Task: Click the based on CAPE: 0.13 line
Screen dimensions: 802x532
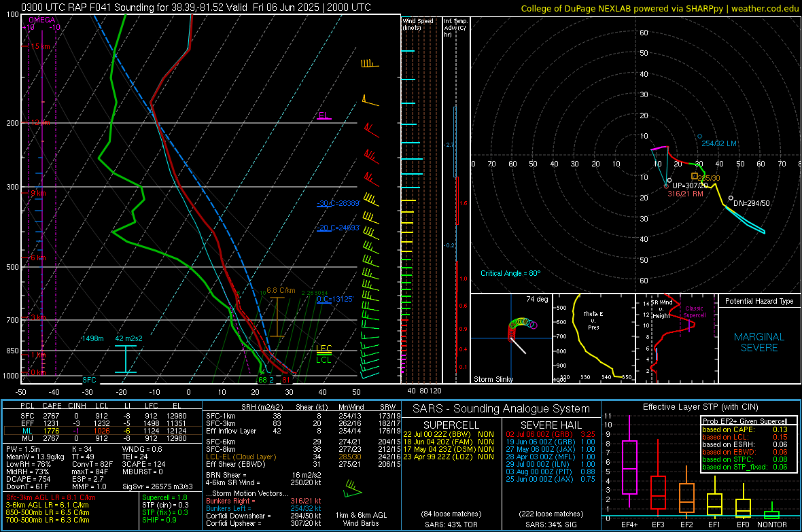Action: tap(744, 429)
